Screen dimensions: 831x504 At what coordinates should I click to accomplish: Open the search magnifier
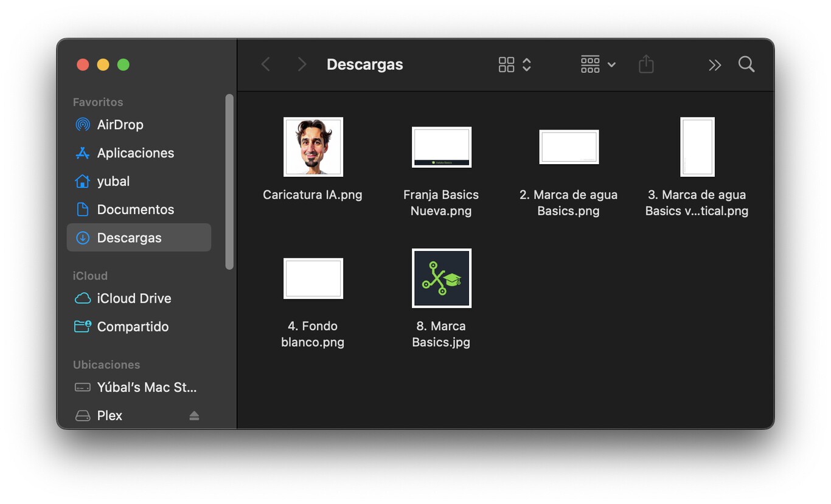point(746,64)
